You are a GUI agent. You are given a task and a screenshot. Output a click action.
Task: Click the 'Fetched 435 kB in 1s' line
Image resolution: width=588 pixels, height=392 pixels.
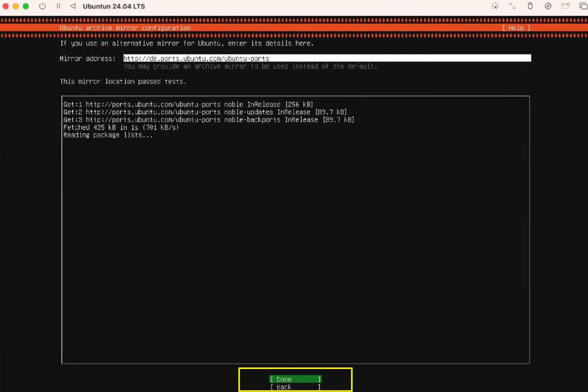[121, 127]
